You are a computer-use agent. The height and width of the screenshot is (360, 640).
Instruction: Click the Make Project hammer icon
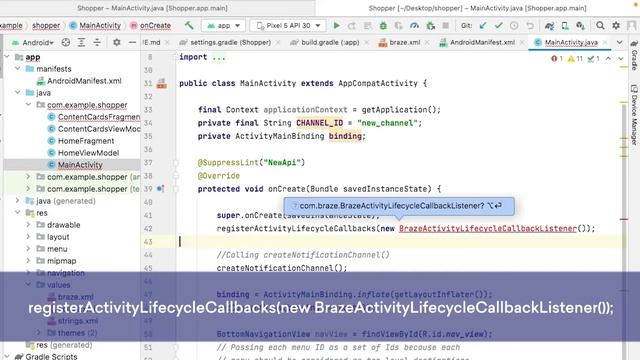click(189, 25)
